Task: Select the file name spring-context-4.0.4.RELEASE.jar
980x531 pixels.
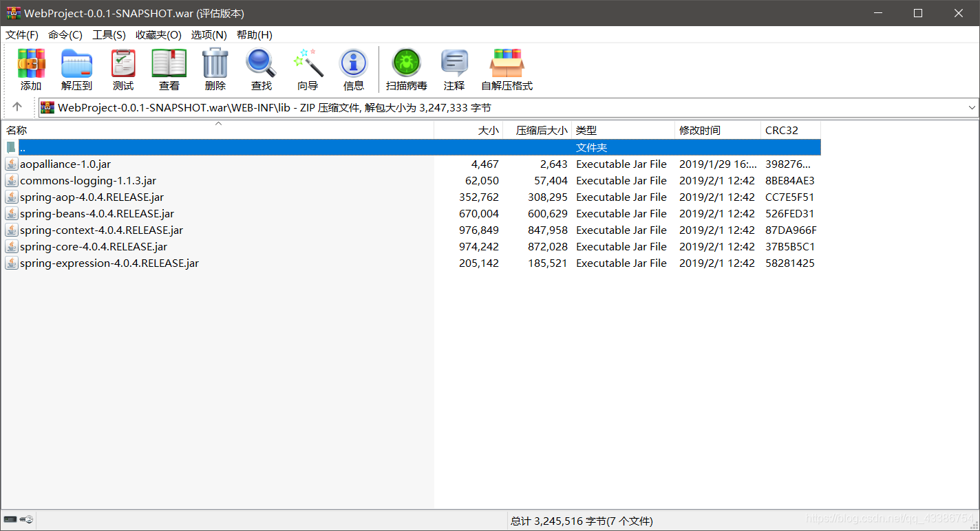Action: (x=101, y=230)
